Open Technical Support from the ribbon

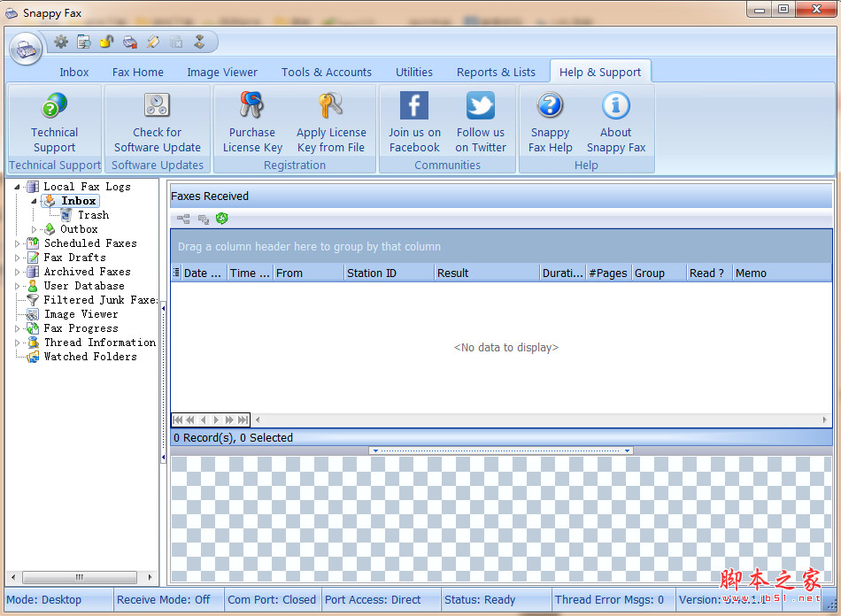point(54,123)
